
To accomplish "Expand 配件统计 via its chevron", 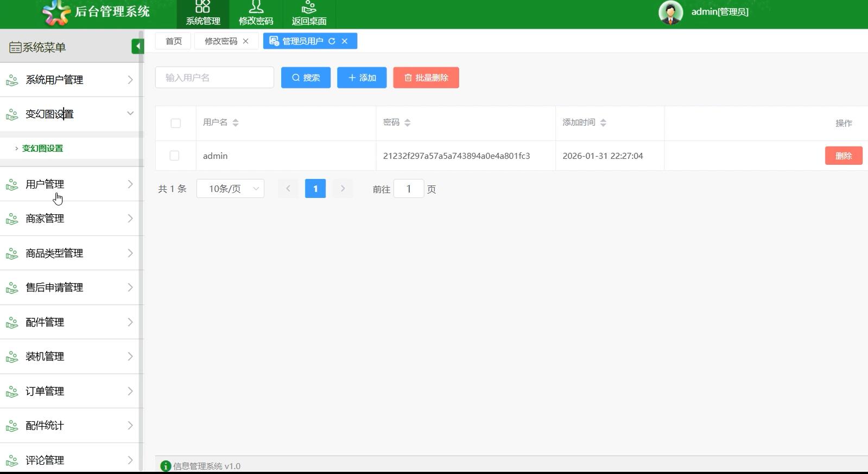I will coord(130,426).
